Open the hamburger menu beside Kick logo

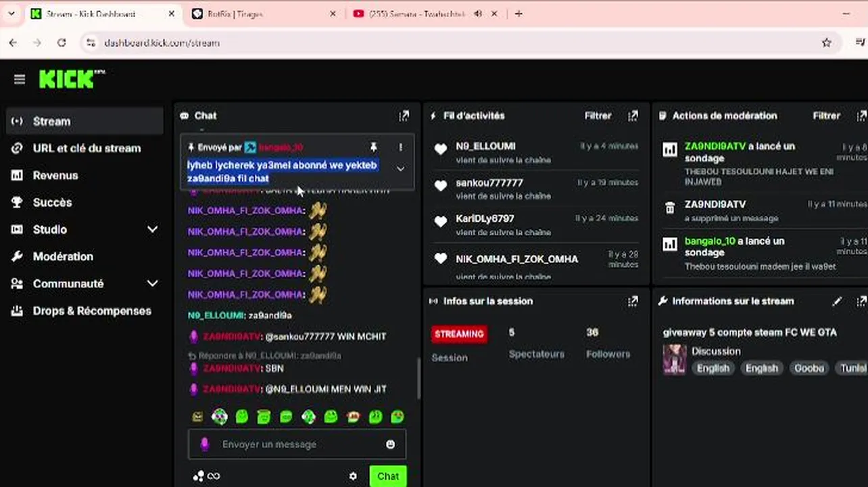(20, 80)
